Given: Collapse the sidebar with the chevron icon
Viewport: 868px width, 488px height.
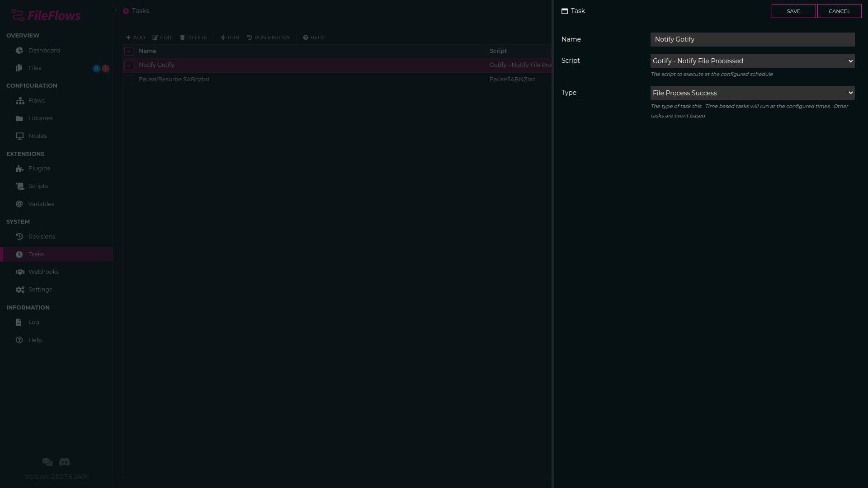Looking at the screenshot, I should (116, 10).
